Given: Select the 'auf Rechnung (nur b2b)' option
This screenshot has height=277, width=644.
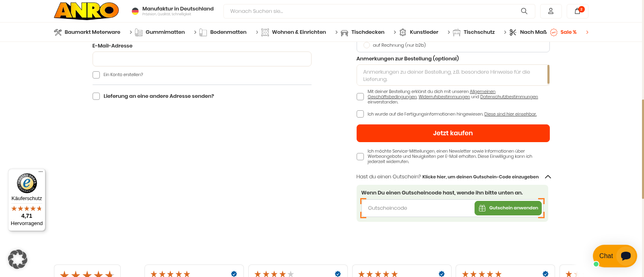Looking at the screenshot, I should point(366,45).
